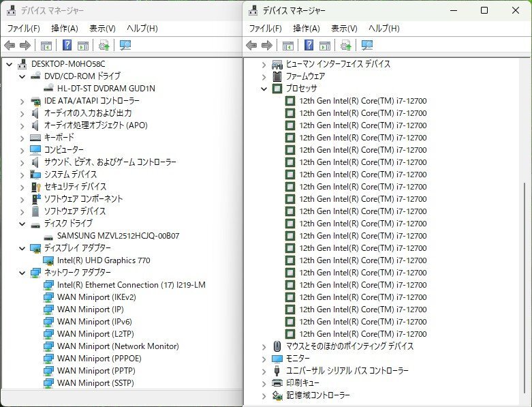Select WAN Miniport (PPPOE) entry
Screen dimensions: 532x407
(x=99, y=359)
